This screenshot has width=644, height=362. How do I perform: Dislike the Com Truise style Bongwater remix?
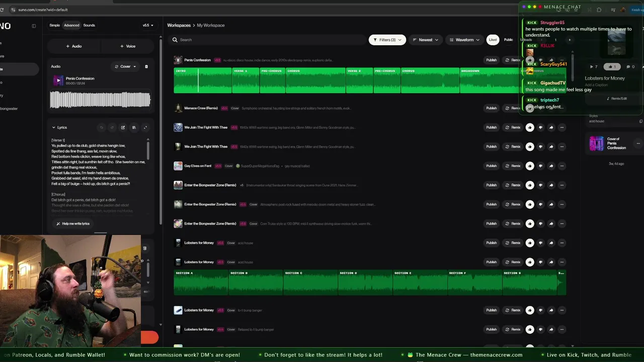[540, 224]
